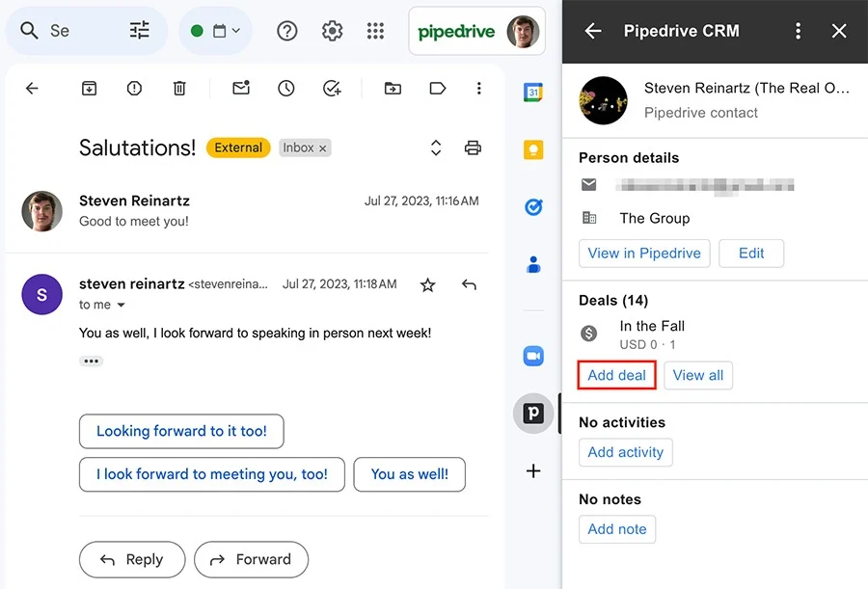Apply a label to the email
Screen dimensions: 868x589
437,88
